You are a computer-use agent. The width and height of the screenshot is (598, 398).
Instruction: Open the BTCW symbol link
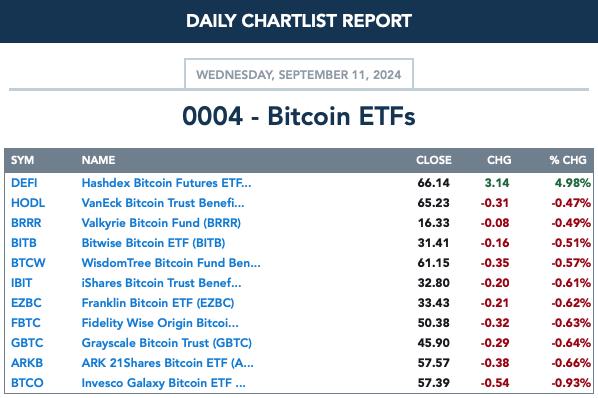pyautogui.click(x=28, y=263)
